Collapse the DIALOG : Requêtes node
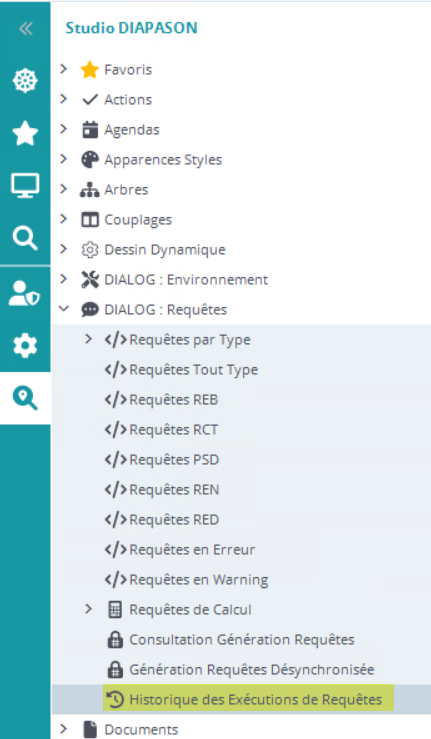The height and width of the screenshot is (739, 431). pos(64,309)
